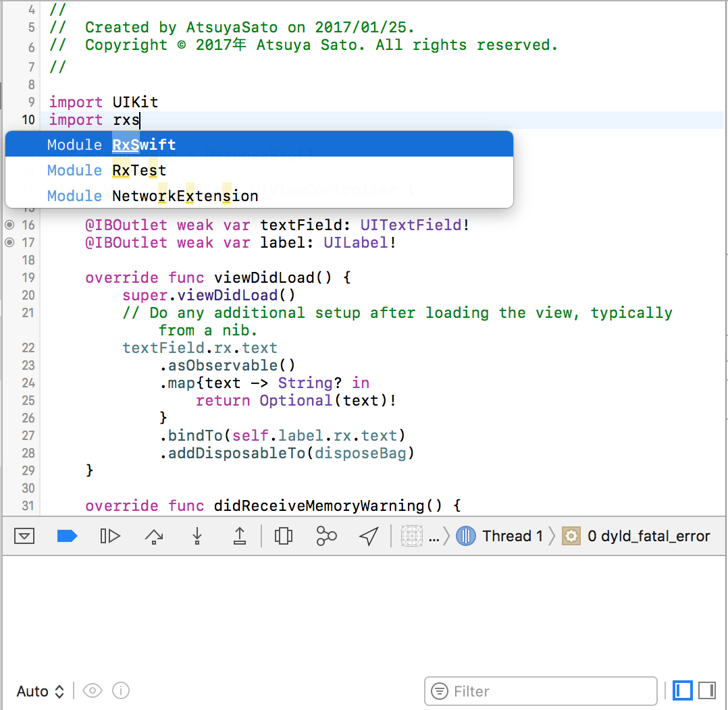Click the Print Description info icon

121,690
